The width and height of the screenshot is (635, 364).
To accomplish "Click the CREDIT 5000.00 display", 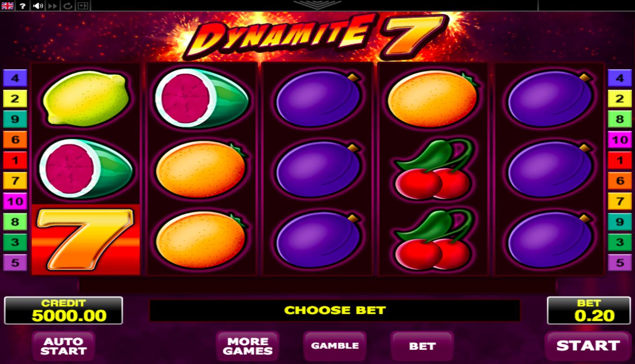I will (63, 311).
